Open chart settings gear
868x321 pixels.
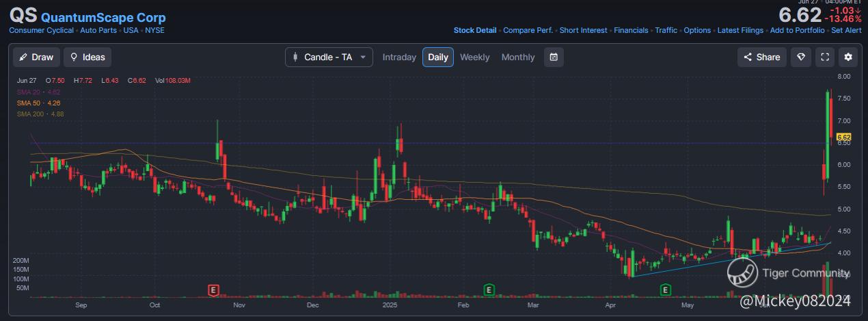(x=848, y=57)
